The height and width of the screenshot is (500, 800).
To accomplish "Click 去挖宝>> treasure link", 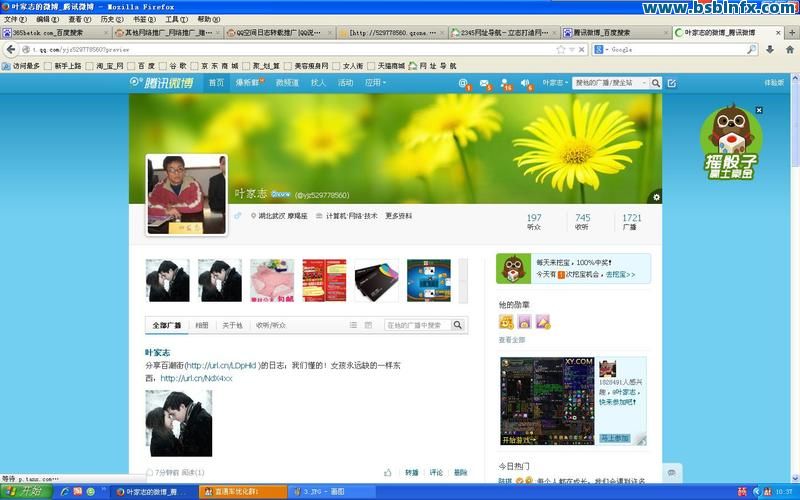I will [620, 274].
